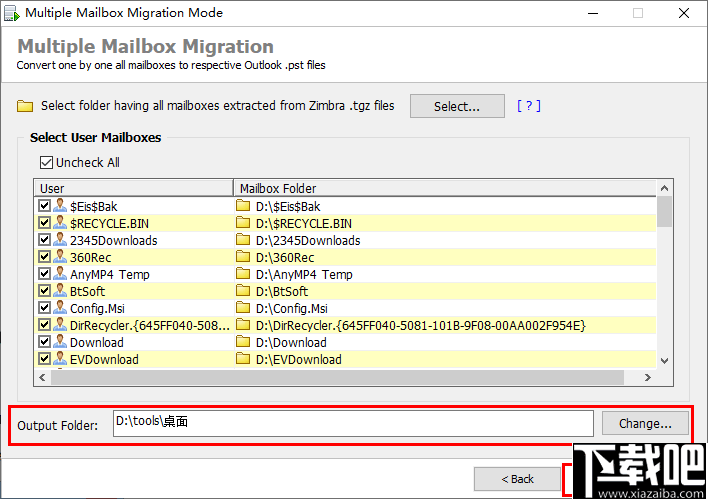Uncheck the $Eis$Bak mailbox checkbox
Viewport: 708px width, 499px height.
pos(44,206)
